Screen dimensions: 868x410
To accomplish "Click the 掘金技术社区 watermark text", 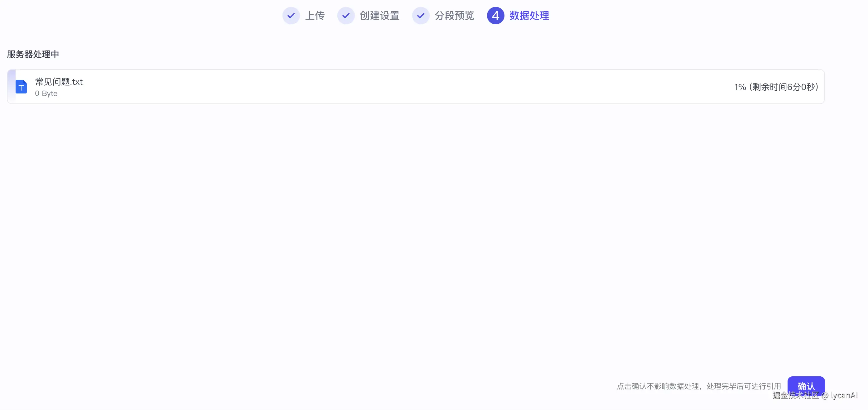I will [795, 396].
